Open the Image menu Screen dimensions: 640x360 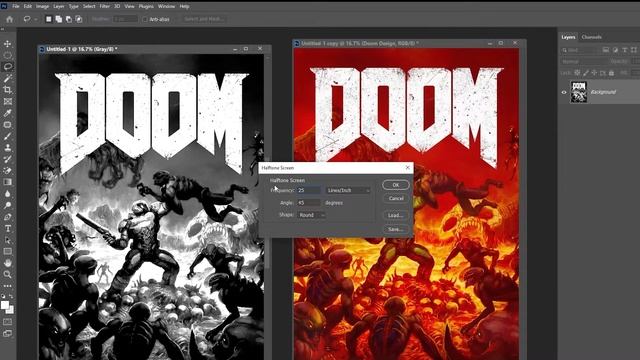tap(42, 7)
